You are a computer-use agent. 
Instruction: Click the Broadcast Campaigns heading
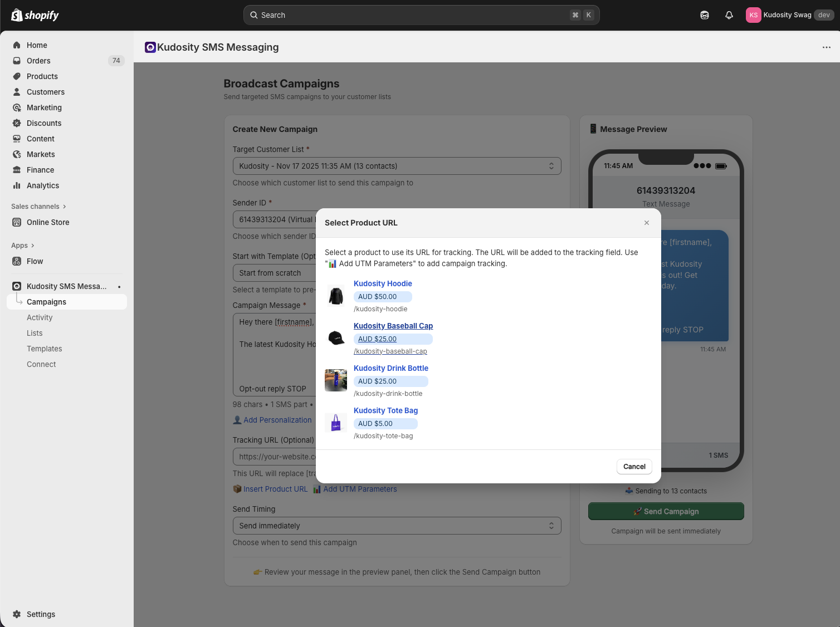[281, 84]
